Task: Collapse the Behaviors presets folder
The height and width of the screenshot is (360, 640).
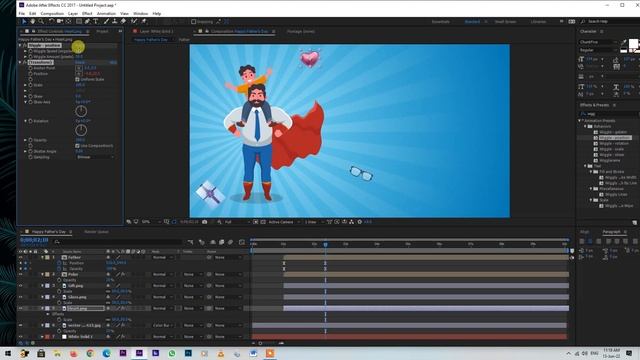Action: tap(585, 127)
